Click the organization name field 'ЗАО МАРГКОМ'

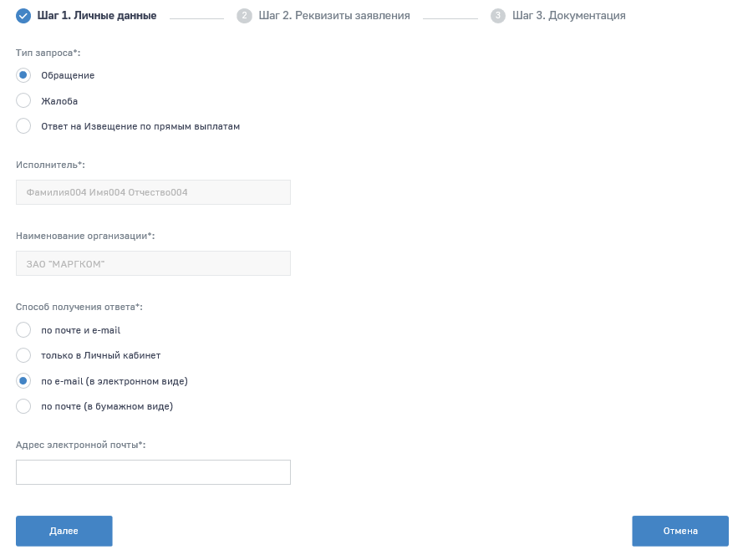[153, 263]
